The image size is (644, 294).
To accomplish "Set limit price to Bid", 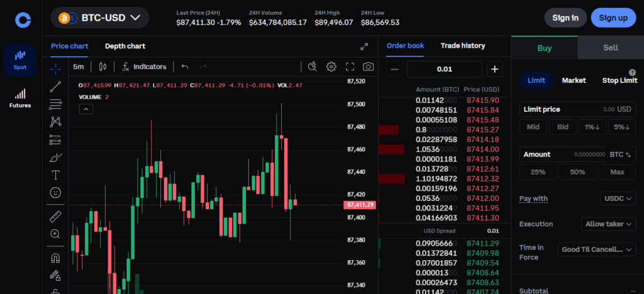I will coord(563,127).
